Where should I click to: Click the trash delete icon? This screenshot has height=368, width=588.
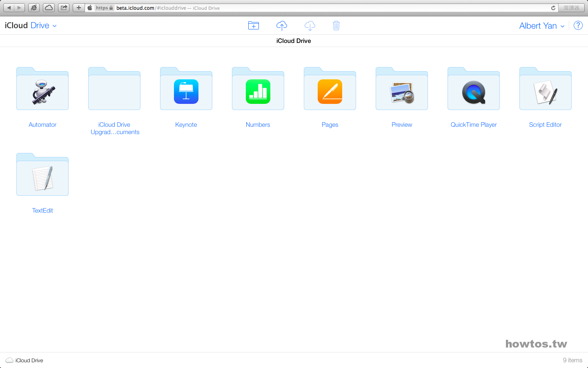pos(336,26)
